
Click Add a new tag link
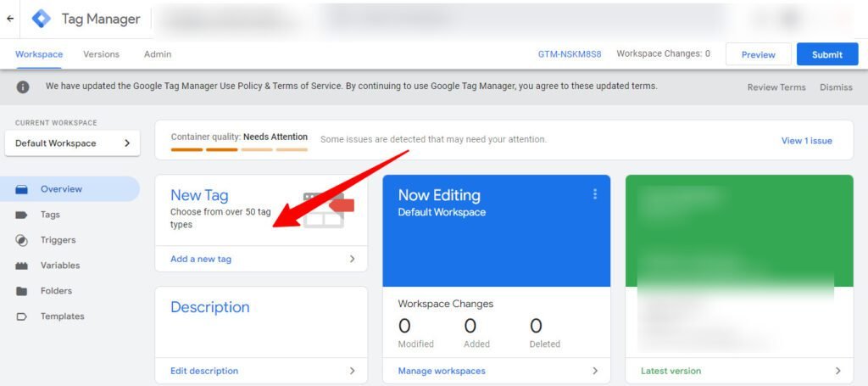coord(201,260)
